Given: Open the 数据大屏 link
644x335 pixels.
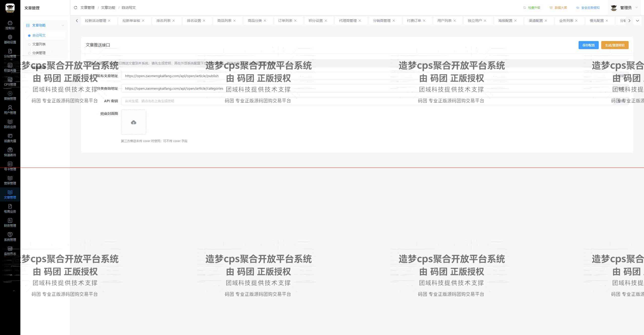Looking at the screenshot, I should [558, 8].
